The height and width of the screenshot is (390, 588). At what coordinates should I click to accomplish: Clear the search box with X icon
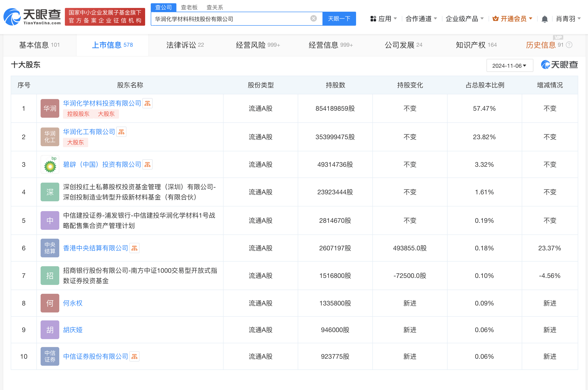pyautogui.click(x=313, y=18)
